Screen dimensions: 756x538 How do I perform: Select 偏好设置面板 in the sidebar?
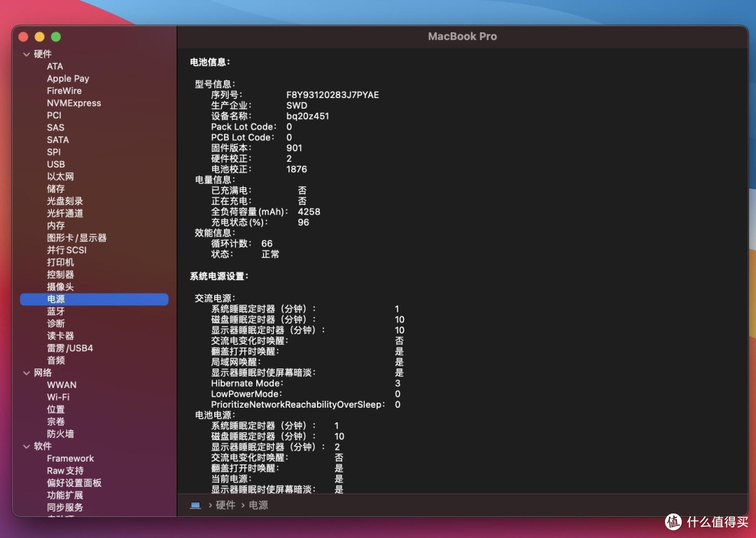pyautogui.click(x=74, y=483)
